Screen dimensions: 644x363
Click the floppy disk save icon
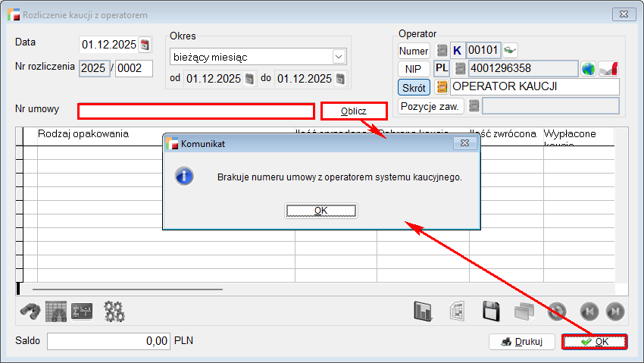point(491,311)
